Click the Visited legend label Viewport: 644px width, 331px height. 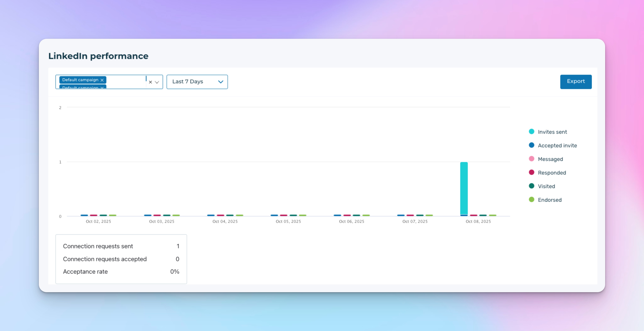tap(546, 186)
